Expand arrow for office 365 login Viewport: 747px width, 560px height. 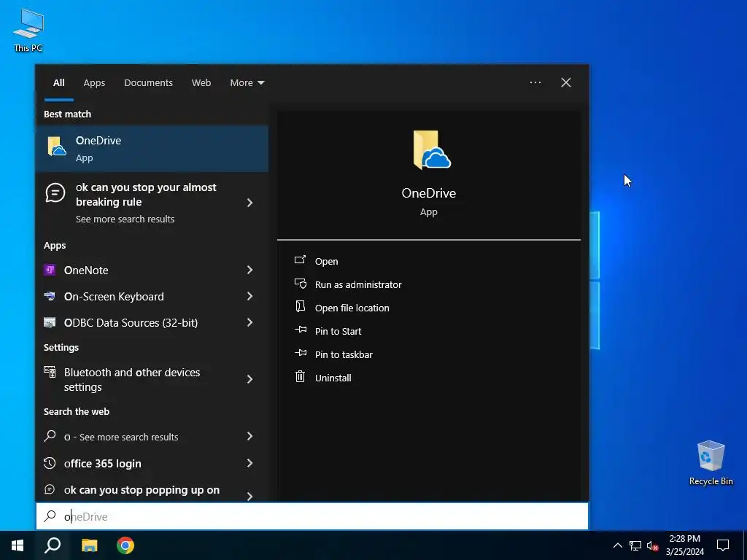tap(249, 463)
